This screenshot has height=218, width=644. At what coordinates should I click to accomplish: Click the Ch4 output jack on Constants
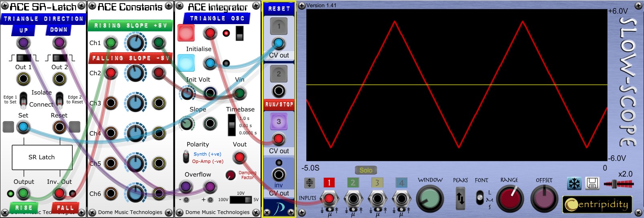[x=159, y=133]
